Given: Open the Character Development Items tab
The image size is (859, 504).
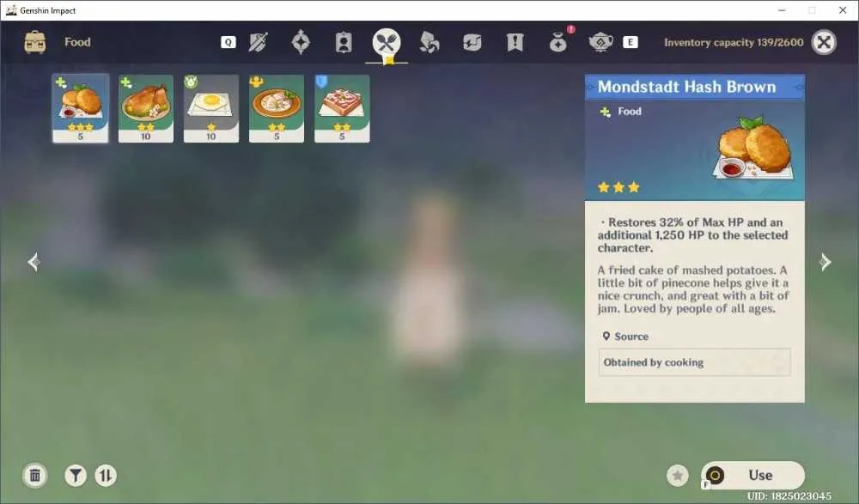Looking at the screenshot, I should pos(344,42).
